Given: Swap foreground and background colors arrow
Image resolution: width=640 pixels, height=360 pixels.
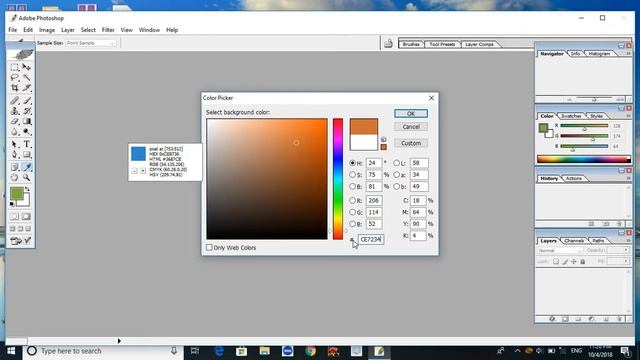Looking at the screenshot, I should pos(27,189).
